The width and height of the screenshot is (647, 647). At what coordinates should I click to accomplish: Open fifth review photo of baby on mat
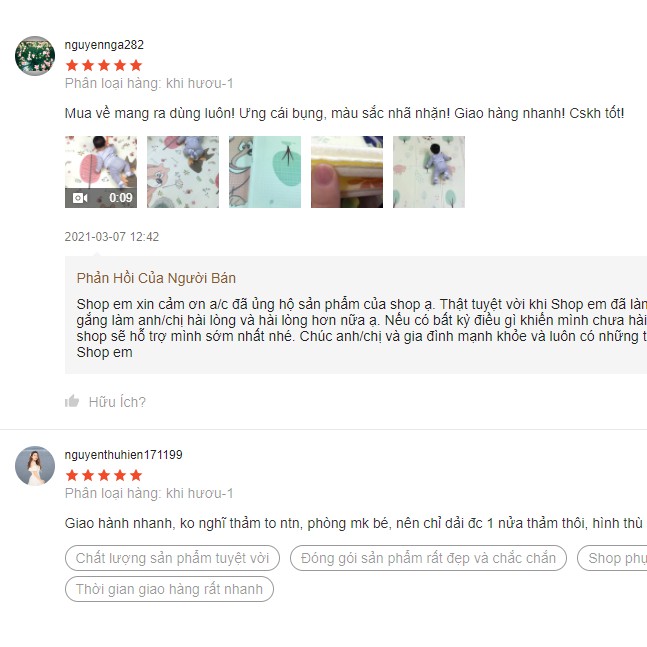click(x=429, y=172)
